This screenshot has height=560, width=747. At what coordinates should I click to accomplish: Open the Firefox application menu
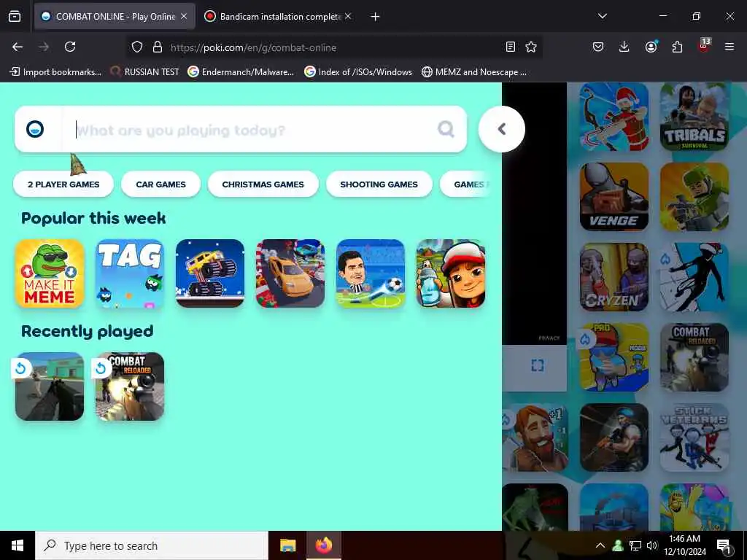(x=729, y=47)
